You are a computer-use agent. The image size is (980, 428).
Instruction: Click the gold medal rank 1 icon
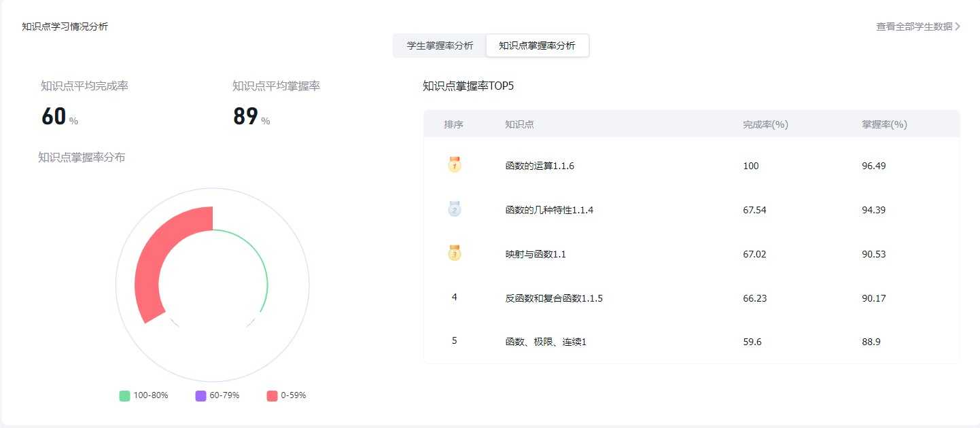click(x=454, y=164)
